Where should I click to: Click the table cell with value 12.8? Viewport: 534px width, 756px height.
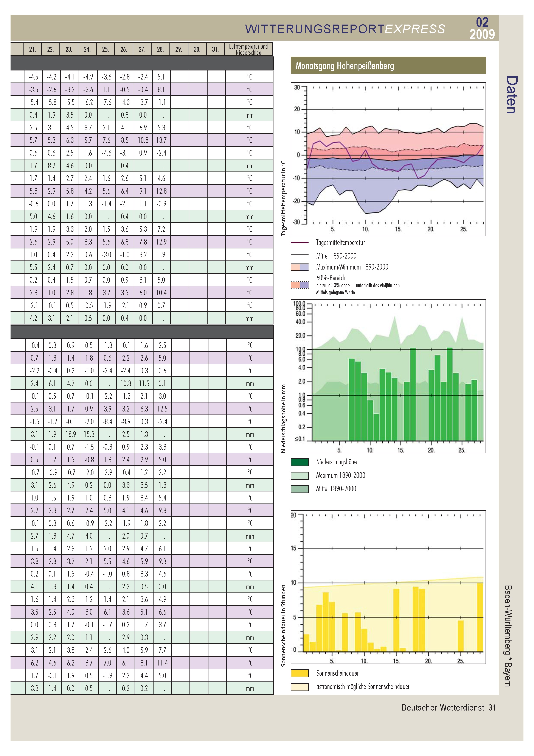[161, 191]
